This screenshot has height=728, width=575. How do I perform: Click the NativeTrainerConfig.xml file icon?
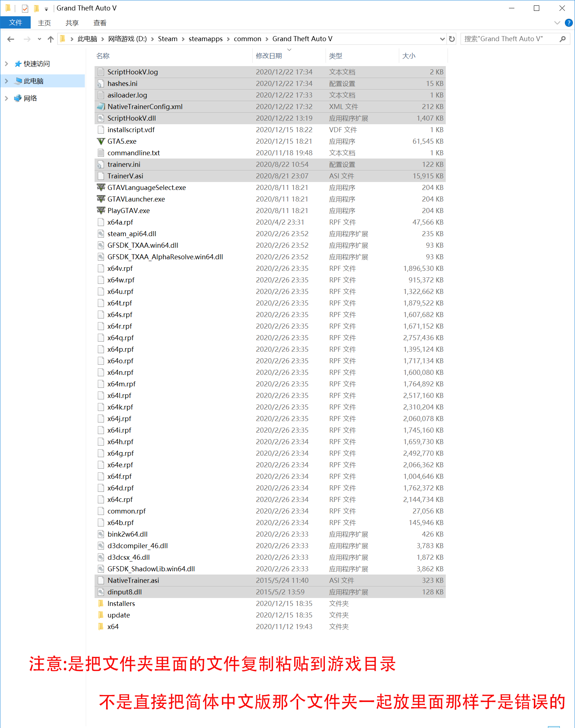pos(101,107)
